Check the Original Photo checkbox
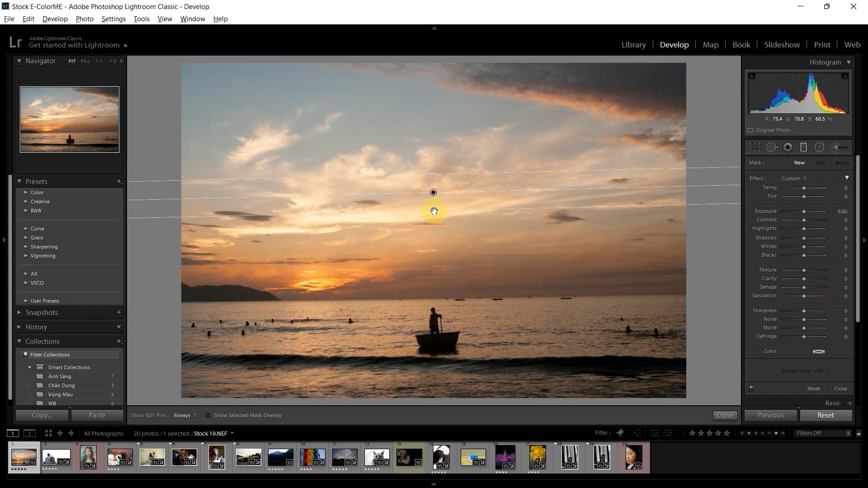The width and height of the screenshot is (868, 488). point(750,130)
